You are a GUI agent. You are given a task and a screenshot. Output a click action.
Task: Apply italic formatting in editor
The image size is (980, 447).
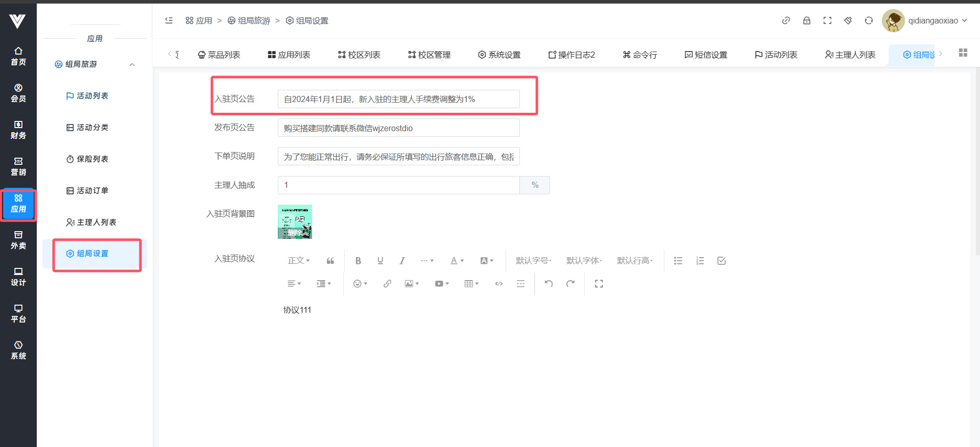402,261
